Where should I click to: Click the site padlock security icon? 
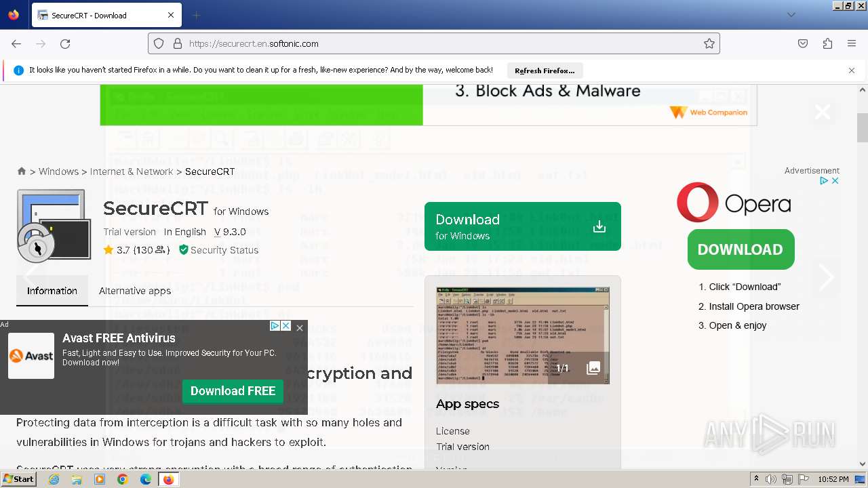coord(178,43)
